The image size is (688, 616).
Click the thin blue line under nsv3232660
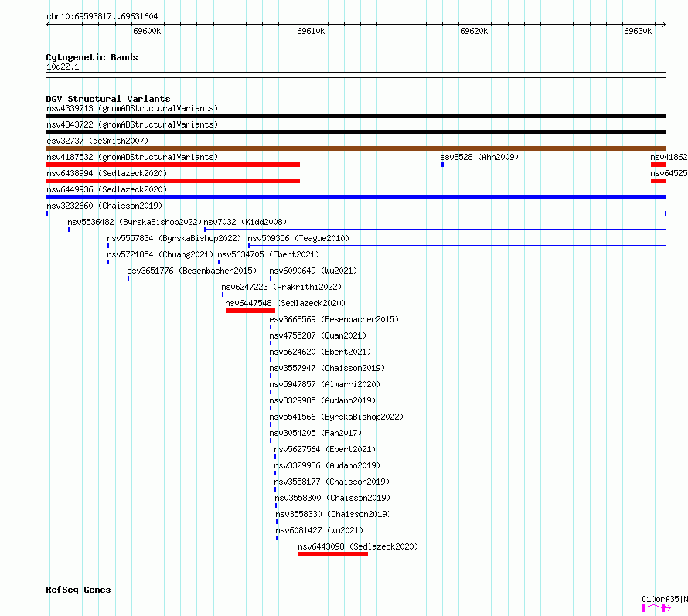point(356,213)
